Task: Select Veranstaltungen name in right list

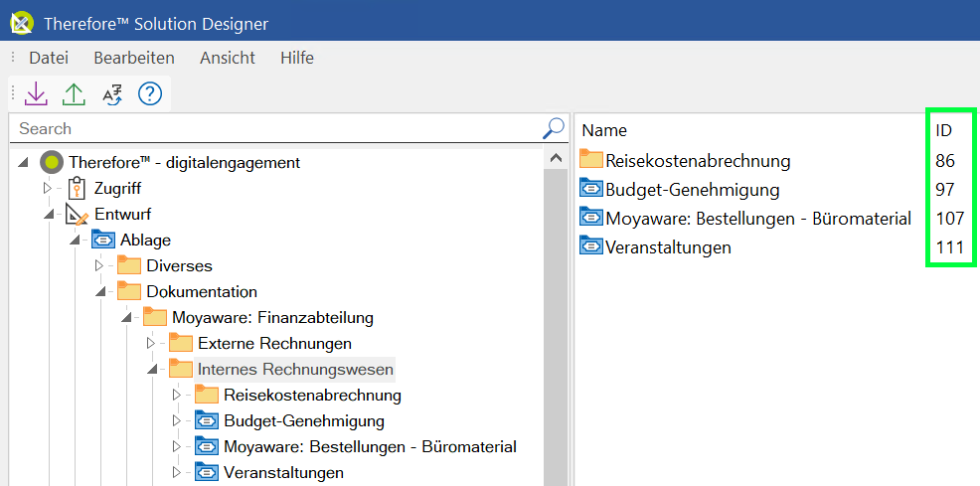Action: coord(668,247)
